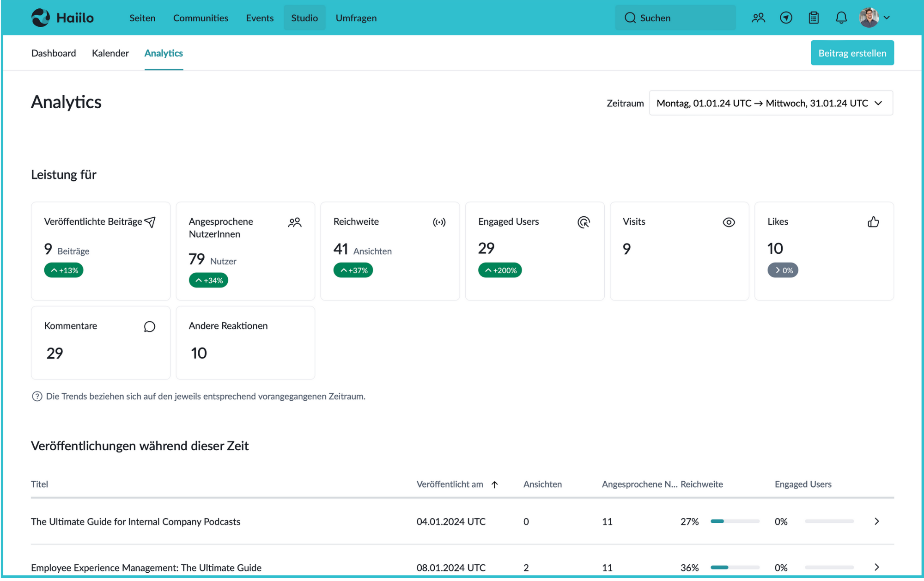Image resolution: width=924 pixels, height=581 pixels.
Task: Expand the profile menu chevron
Action: click(x=887, y=18)
